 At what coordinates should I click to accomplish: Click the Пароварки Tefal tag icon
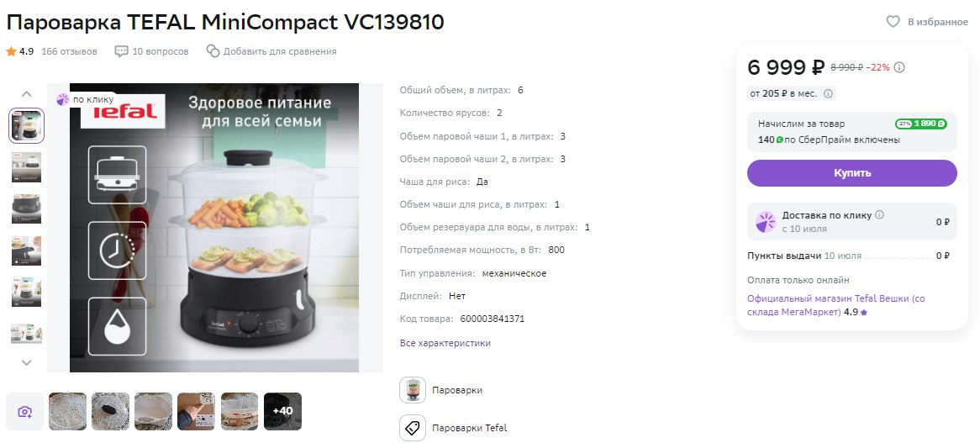[x=413, y=428]
